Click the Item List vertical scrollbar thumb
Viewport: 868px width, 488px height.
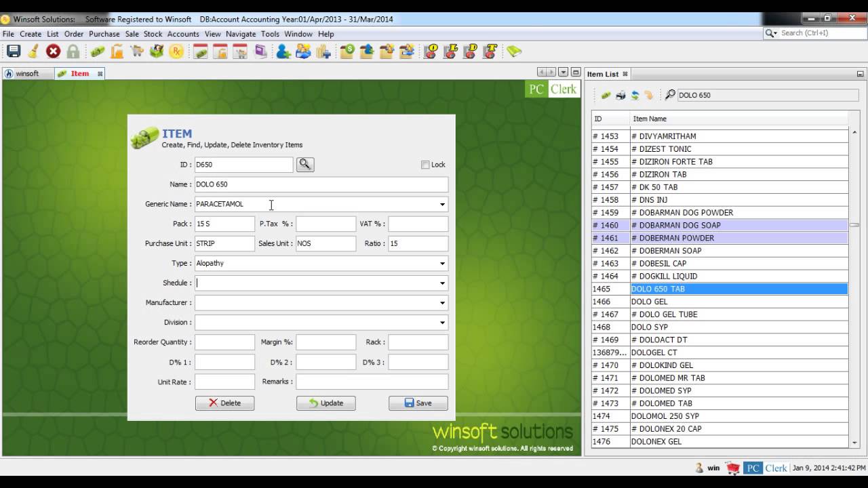[854, 224]
